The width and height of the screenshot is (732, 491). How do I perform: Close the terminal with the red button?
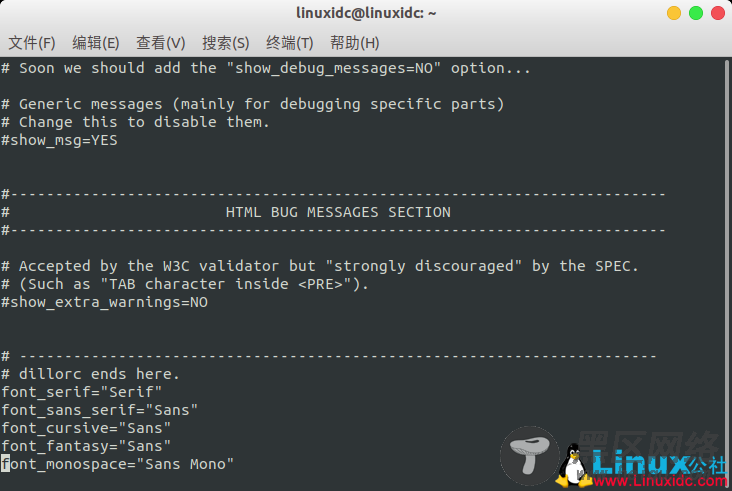tap(718, 13)
